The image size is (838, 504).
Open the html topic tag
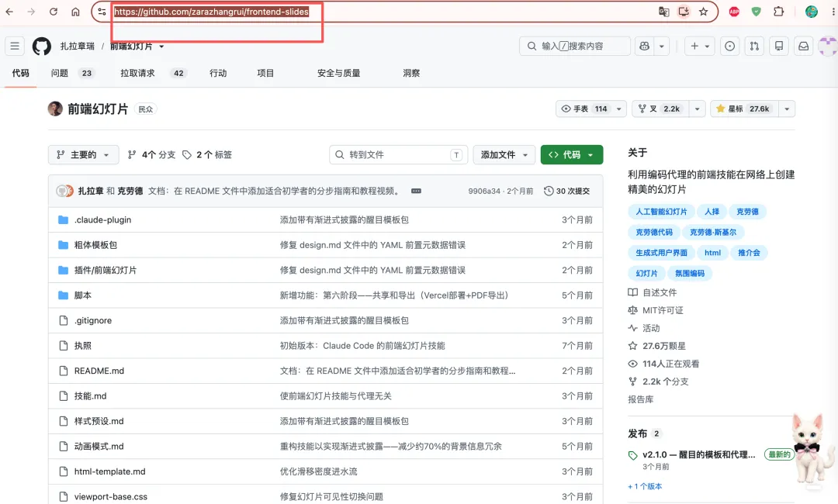tap(712, 253)
